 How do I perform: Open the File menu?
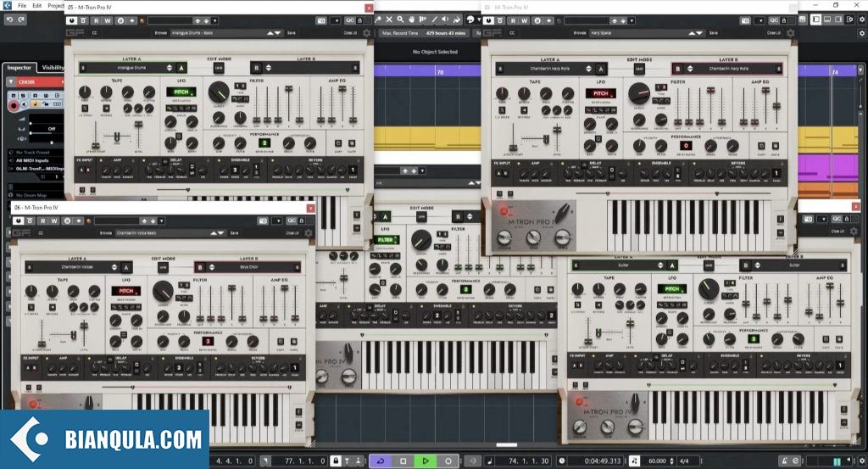coord(22,6)
